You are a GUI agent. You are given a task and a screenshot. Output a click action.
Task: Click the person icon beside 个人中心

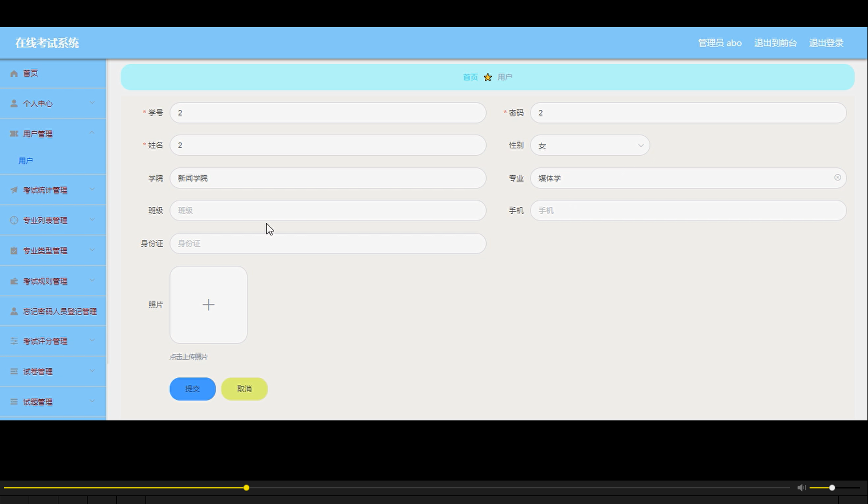(14, 104)
